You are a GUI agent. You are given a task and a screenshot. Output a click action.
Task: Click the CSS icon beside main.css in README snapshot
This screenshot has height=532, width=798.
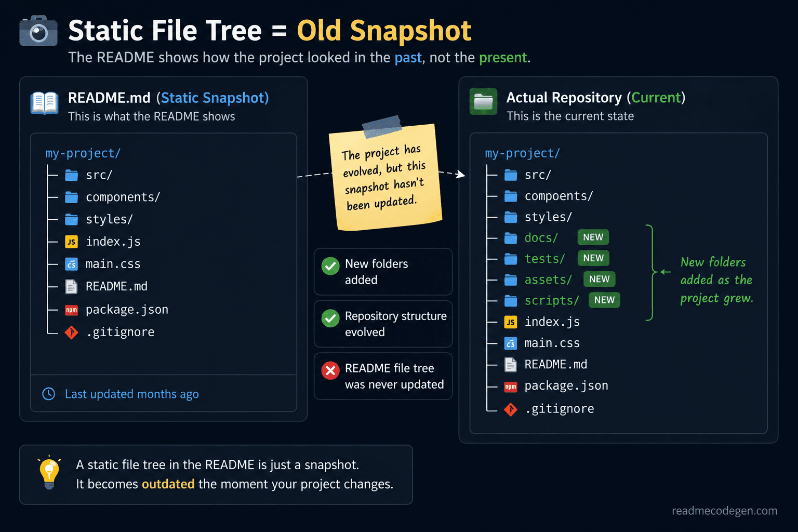[x=72, y=264]
